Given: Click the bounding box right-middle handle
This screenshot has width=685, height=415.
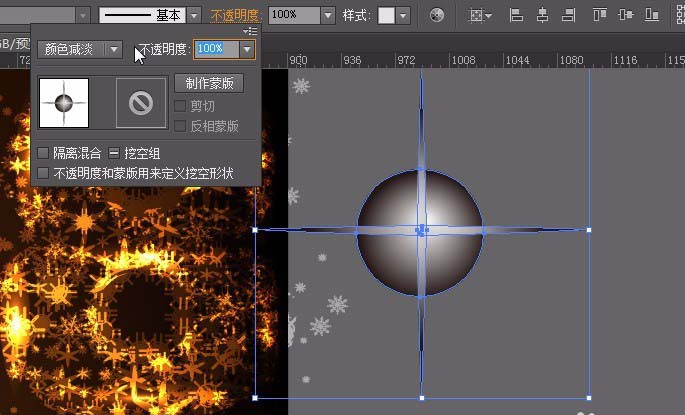Looking at the screenshot, I should 589,230.
